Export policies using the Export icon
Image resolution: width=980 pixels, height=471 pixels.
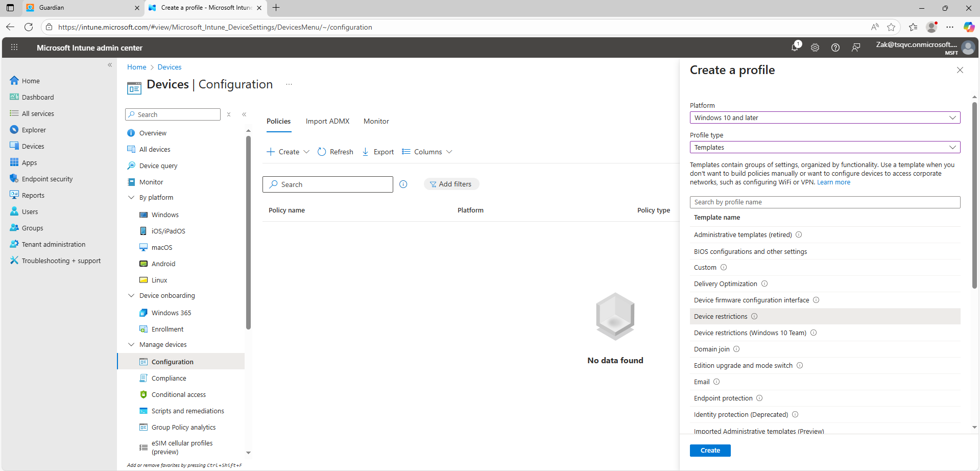[366, 152]
